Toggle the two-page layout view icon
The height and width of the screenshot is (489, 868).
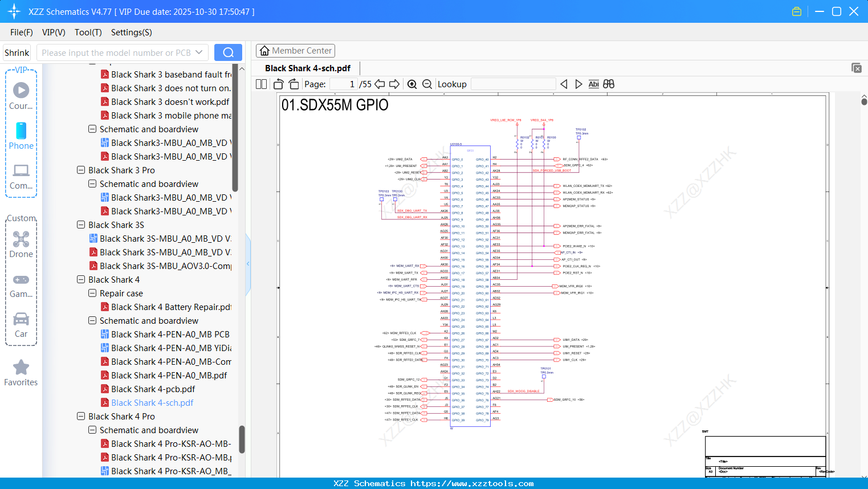(x=262, y=84)
